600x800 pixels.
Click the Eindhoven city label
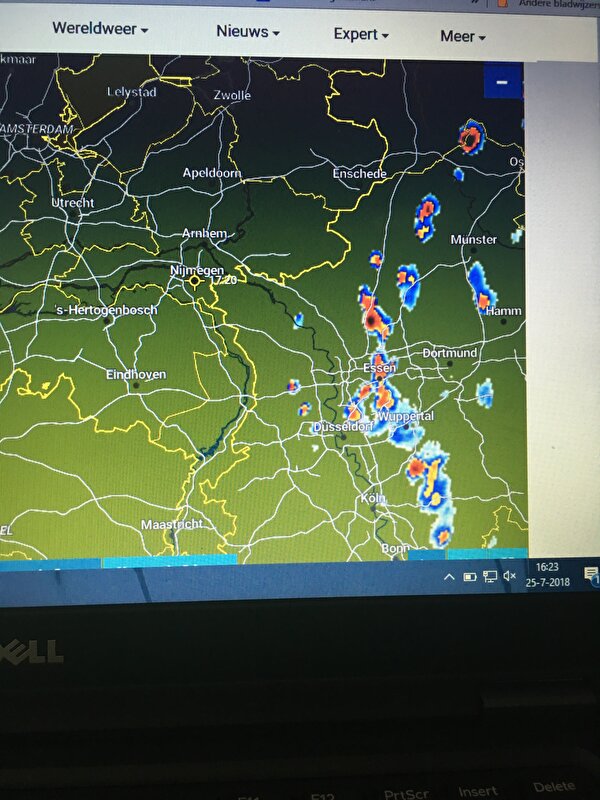pos(136,375)
